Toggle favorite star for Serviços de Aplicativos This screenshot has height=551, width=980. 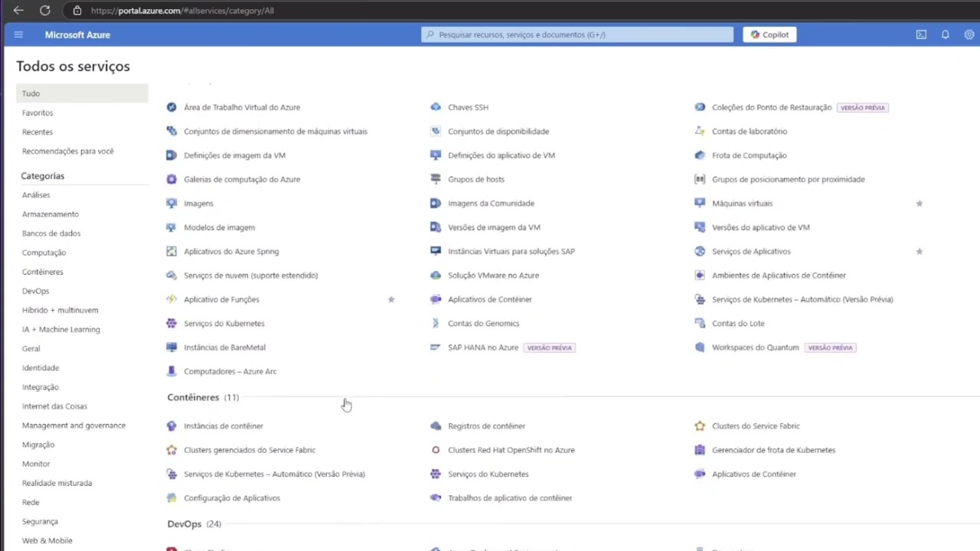(920, 251)
